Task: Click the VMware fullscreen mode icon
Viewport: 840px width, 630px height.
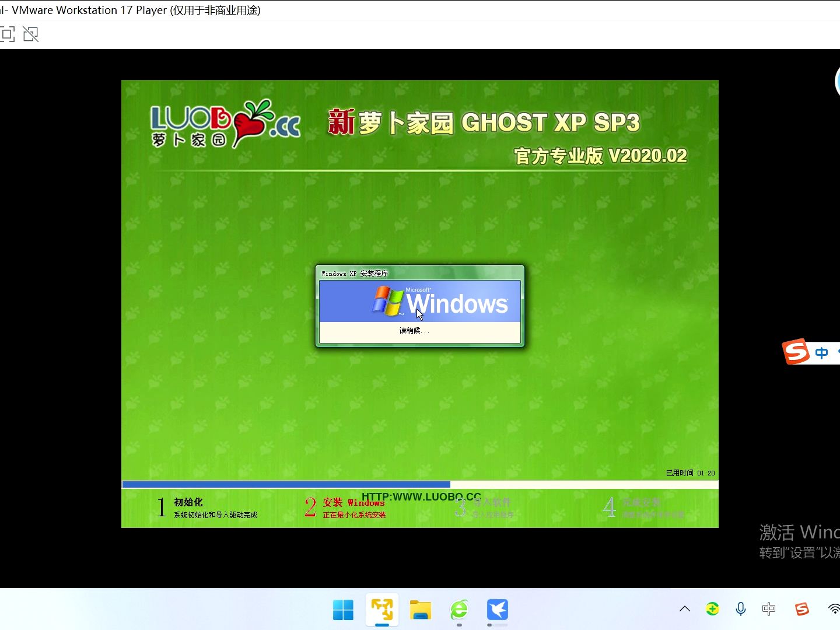Action: click(7, 34)
